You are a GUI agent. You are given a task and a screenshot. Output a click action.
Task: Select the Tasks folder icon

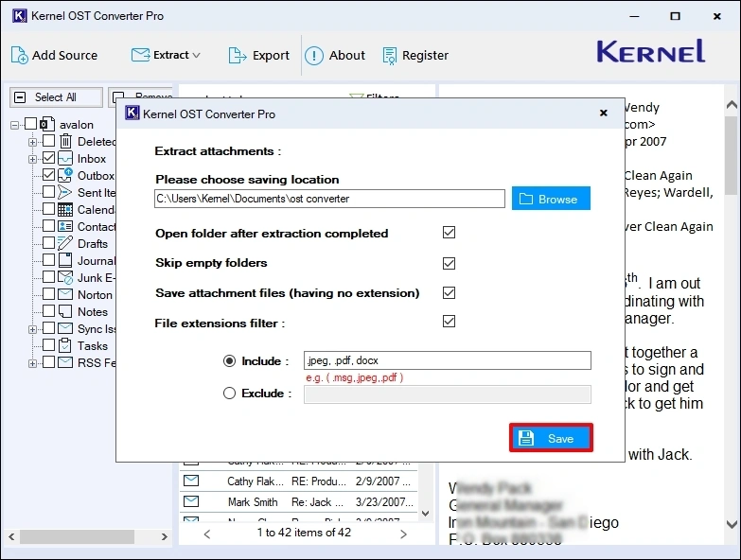[65, 346]
